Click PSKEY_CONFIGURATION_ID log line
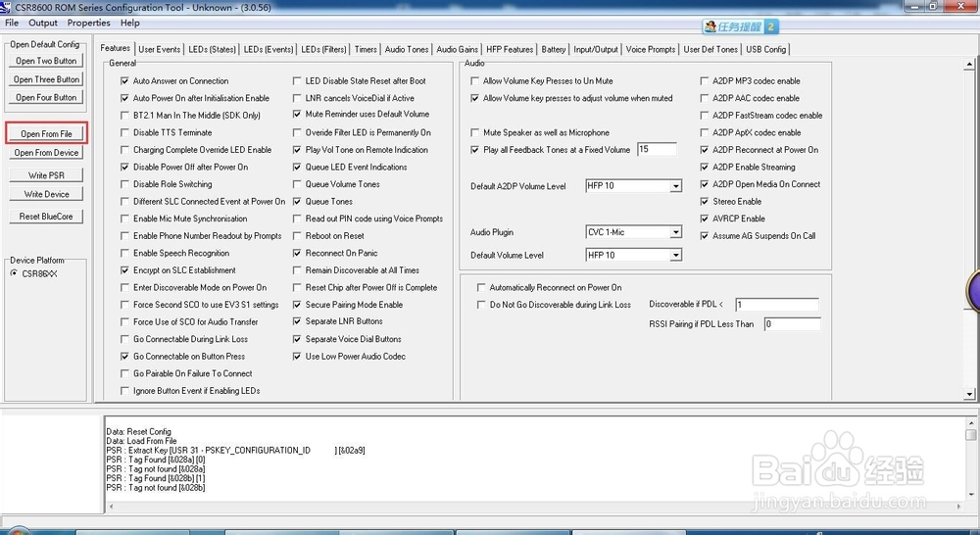Screen dimensions: 980x535 tap(235, 451)
